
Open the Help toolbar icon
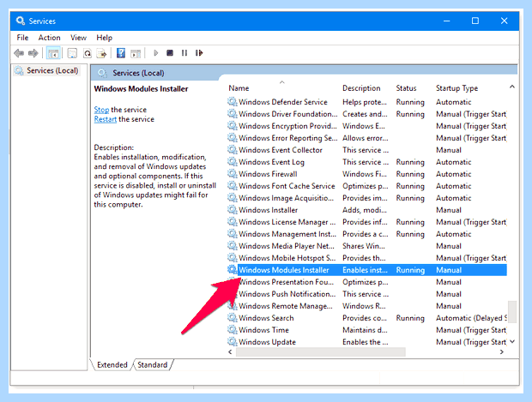pyautogui.click(x=121, y=53)
